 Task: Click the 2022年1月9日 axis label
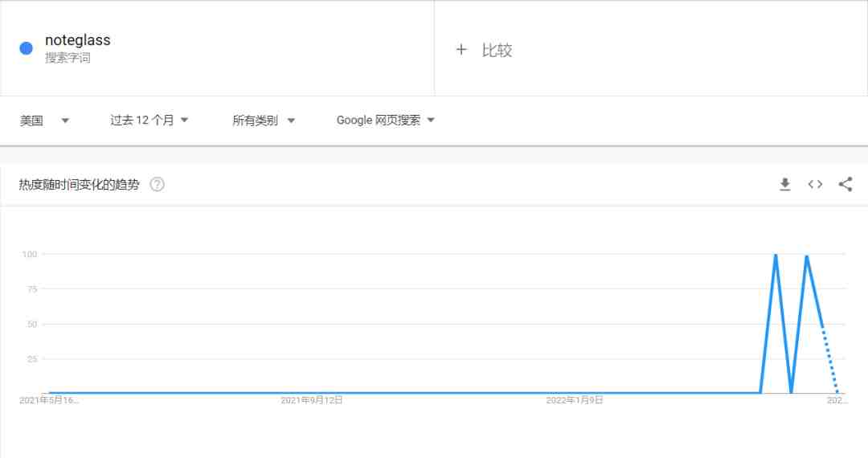[574, 400]
